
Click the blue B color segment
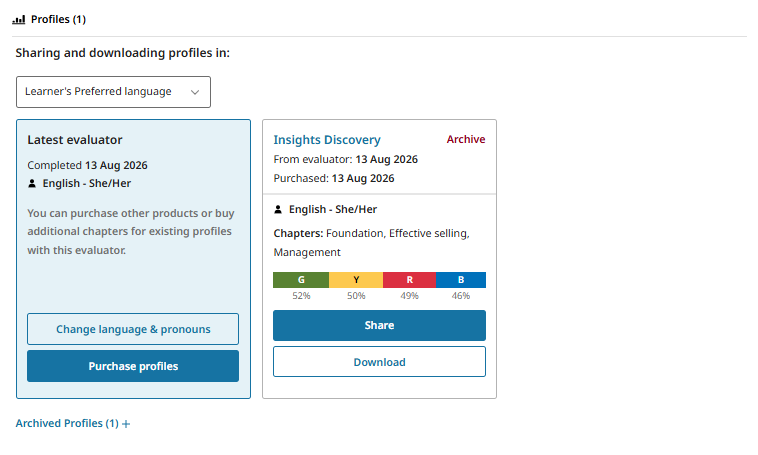(461, 280)
